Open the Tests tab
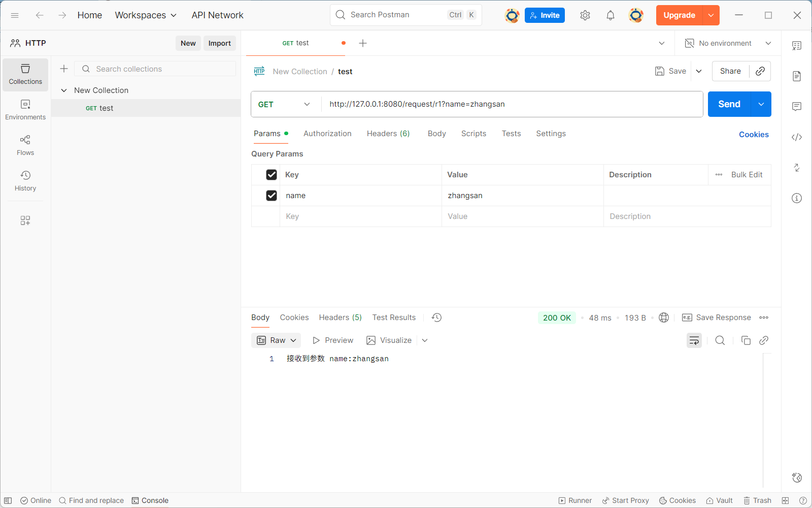 (511, 134)
